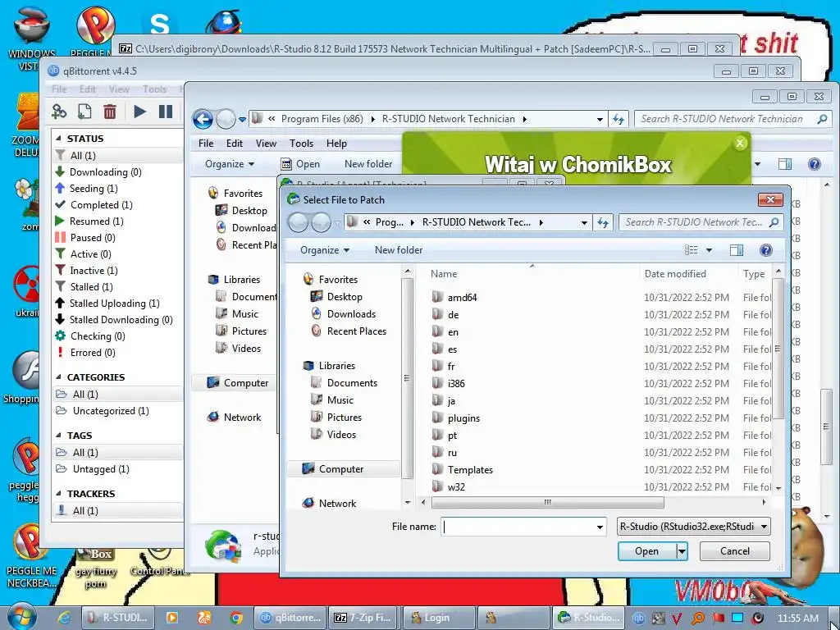Collapse the STATUS section in qBittorrent
840x630 pixels.
click(58, 138)
